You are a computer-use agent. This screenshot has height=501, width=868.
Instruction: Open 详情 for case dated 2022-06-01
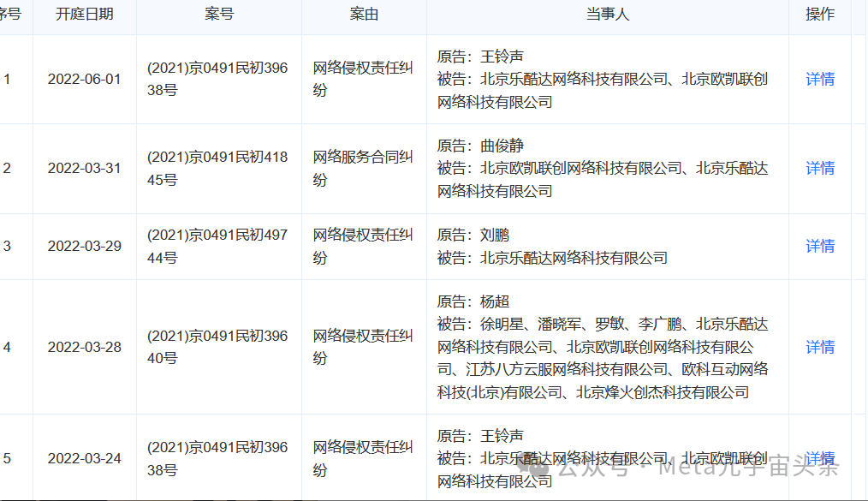point(819,79)
